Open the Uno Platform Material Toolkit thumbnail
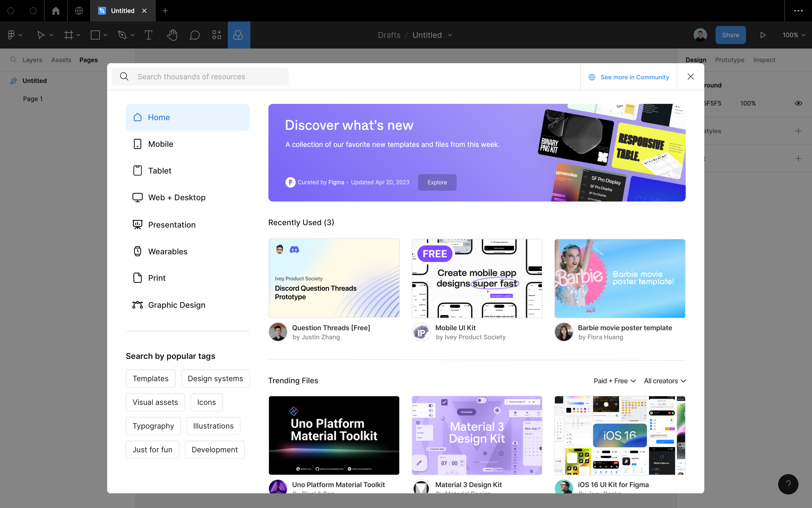 pyautogui.click(x=334, y=435)
